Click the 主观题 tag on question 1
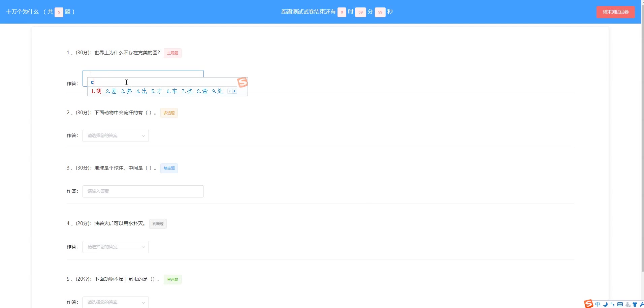644x308 pixels. 172,53
